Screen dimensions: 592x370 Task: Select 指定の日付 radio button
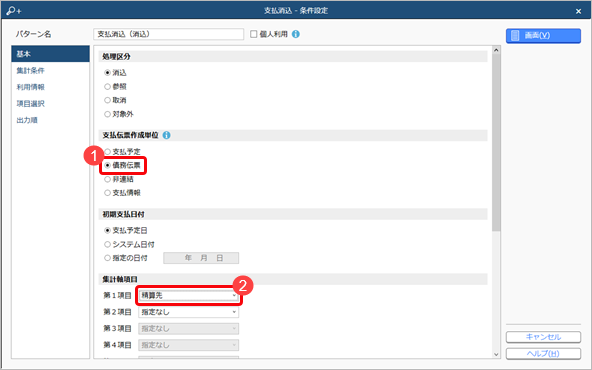click(x=107, y=258)
